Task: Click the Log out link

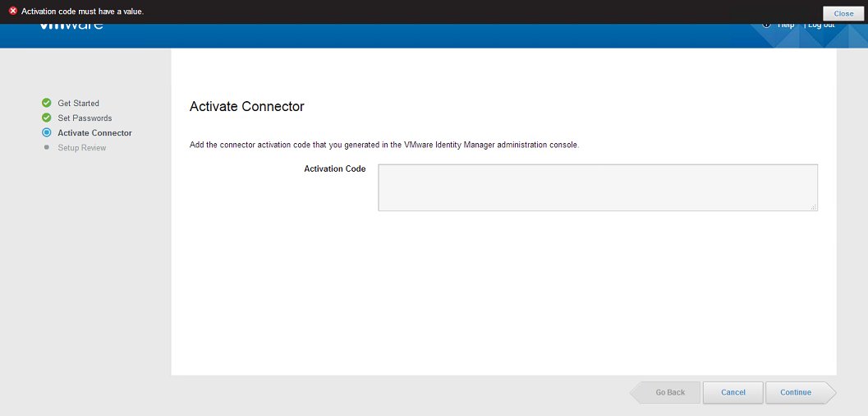Action: click(821, 25)
